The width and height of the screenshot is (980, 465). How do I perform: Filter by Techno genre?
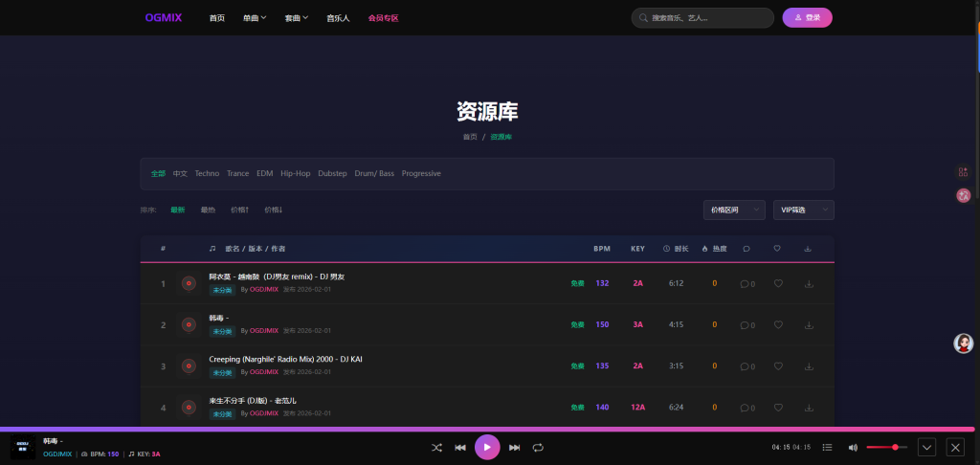(207, 174)
